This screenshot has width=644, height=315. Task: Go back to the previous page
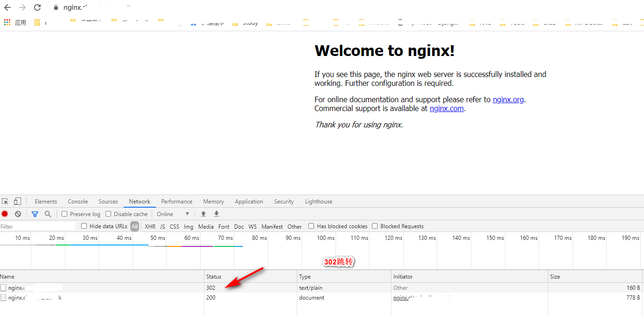click(x=7, y=7)
